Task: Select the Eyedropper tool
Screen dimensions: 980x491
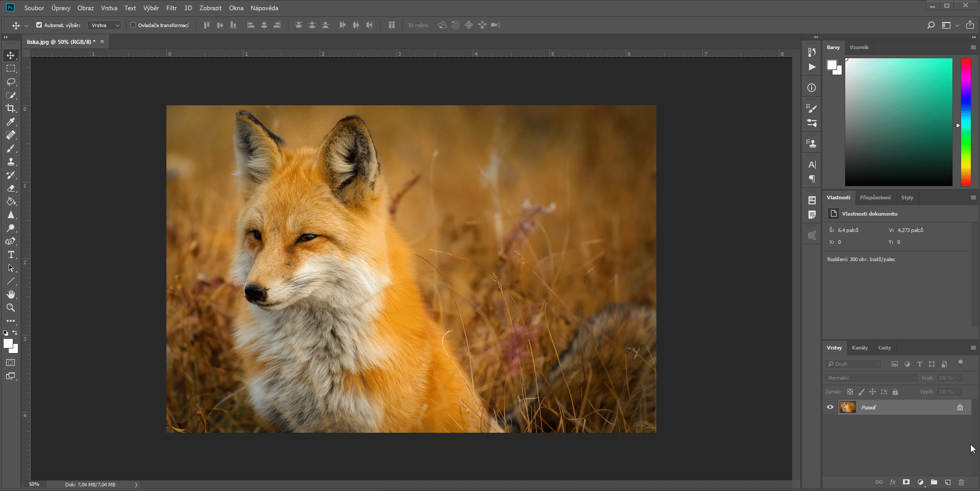Action: [11, 122]
